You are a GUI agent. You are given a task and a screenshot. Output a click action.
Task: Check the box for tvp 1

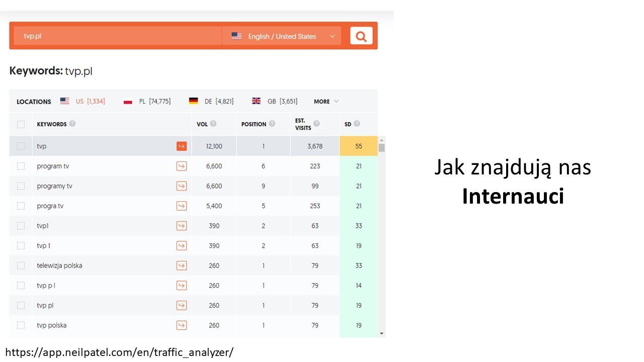coord(21,246)
